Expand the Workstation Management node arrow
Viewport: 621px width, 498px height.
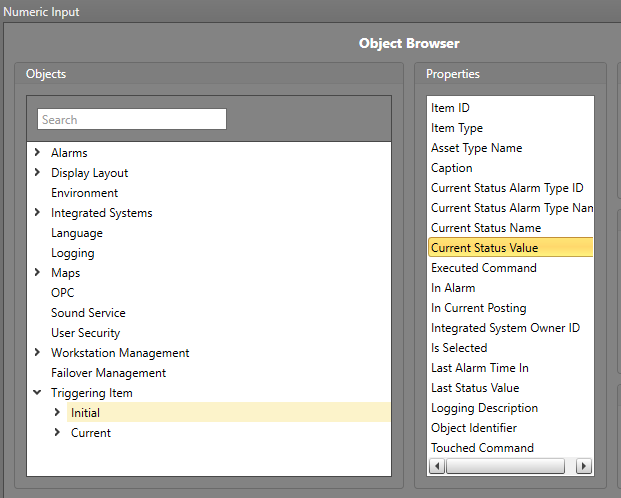tap(37, 353)
